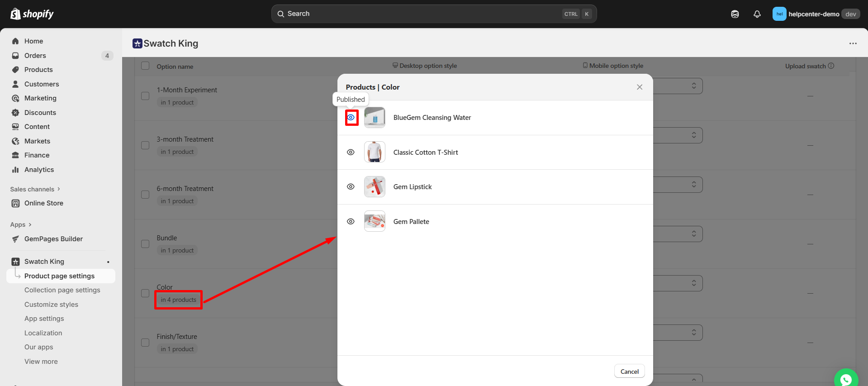Open the helpcenter-demo account menu

816,14
